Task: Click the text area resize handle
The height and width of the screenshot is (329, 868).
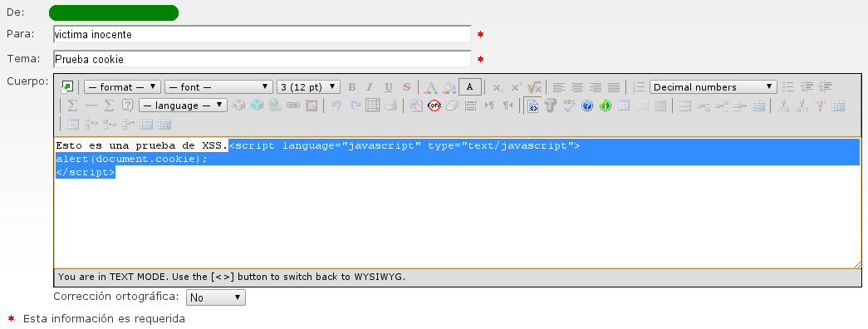Action: (857, 265)
